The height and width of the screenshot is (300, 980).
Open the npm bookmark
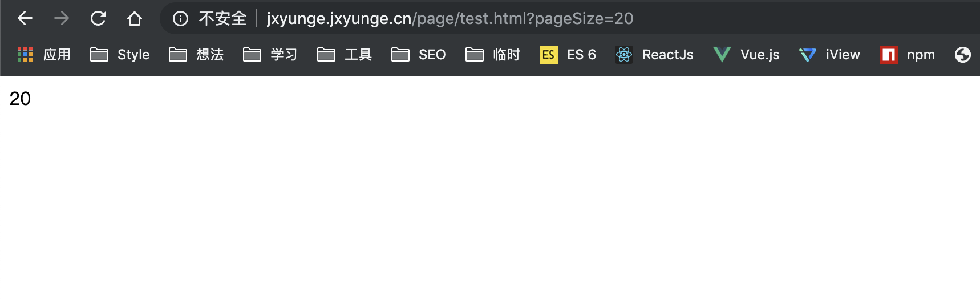coord(907,55)
